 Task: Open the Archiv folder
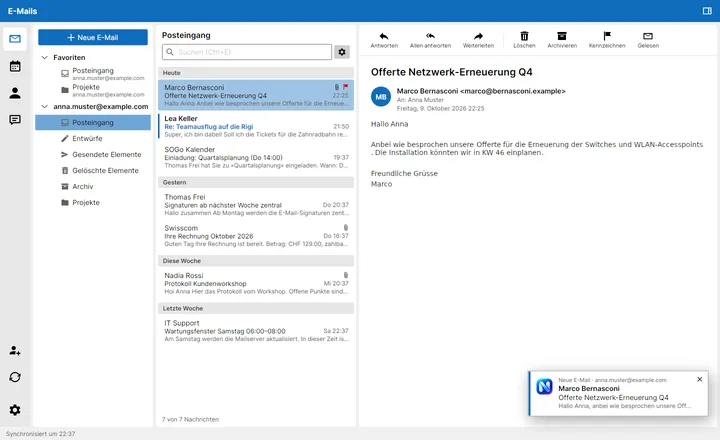point(93,186)
